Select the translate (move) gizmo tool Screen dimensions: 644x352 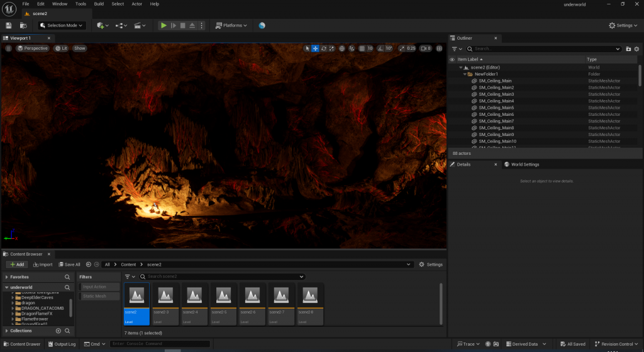click(x=316, y=48)
